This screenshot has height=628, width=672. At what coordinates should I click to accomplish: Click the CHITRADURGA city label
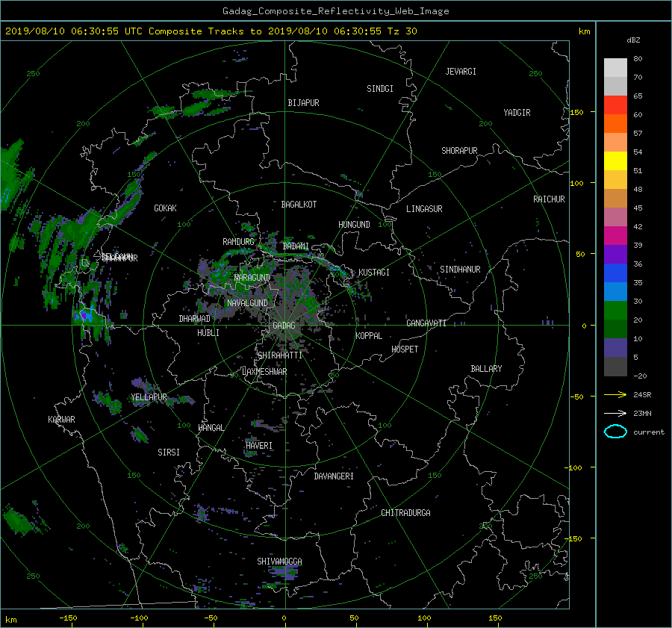pyautogui.click(x=406, y=513)
